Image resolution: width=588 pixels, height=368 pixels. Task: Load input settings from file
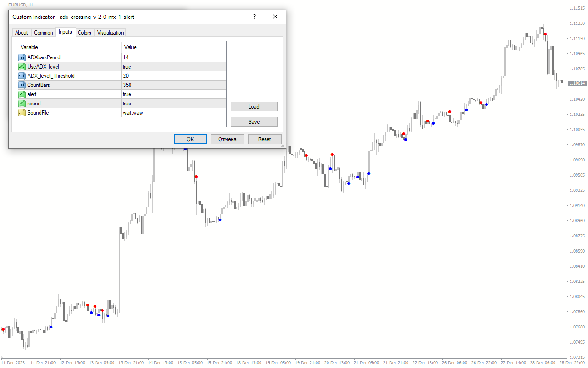point(254,107)
